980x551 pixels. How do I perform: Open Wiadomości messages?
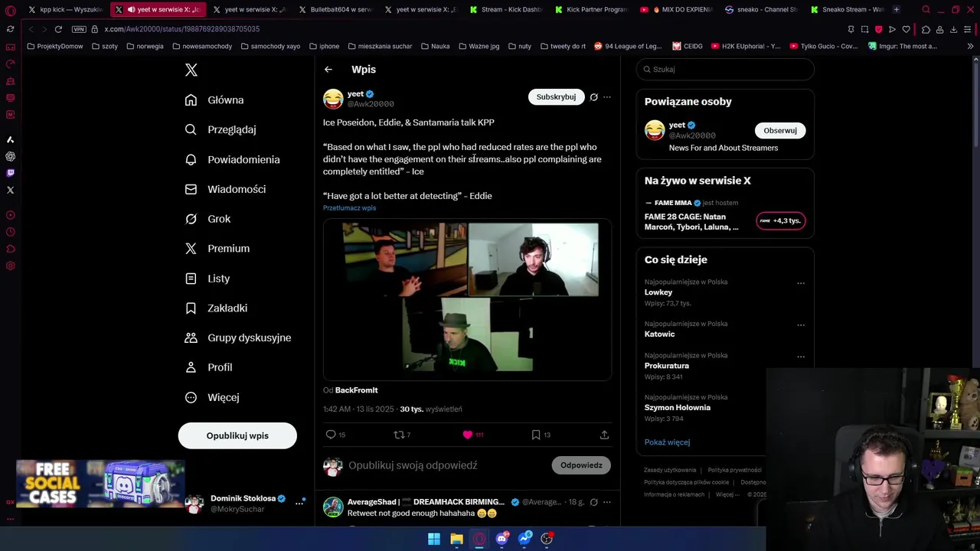pyautogui.click(x=226, y=189)
